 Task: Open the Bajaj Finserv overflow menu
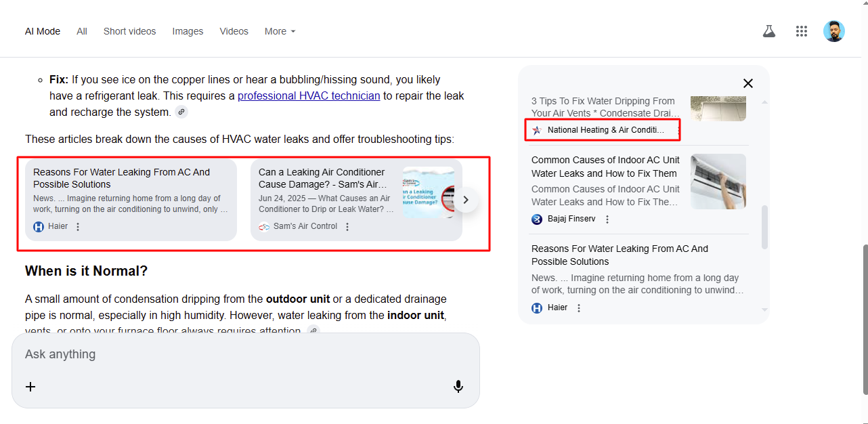[x=607, y=219]
